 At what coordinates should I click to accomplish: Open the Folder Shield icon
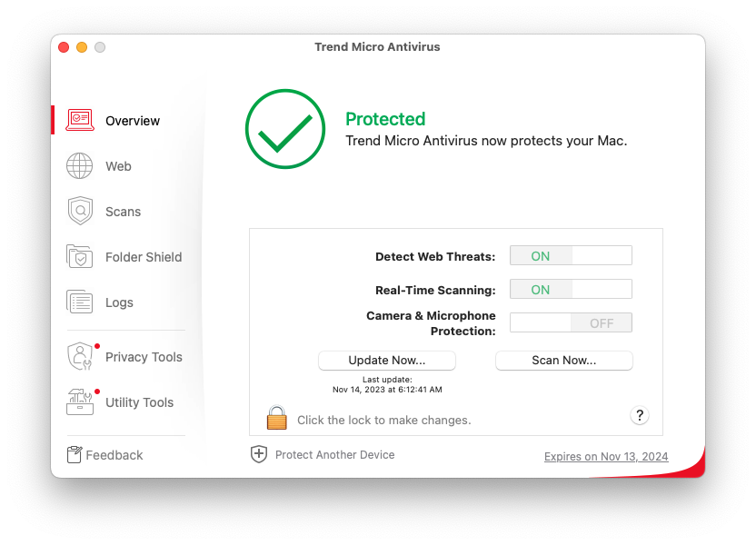pyautogui.click(x=80, y=257)
